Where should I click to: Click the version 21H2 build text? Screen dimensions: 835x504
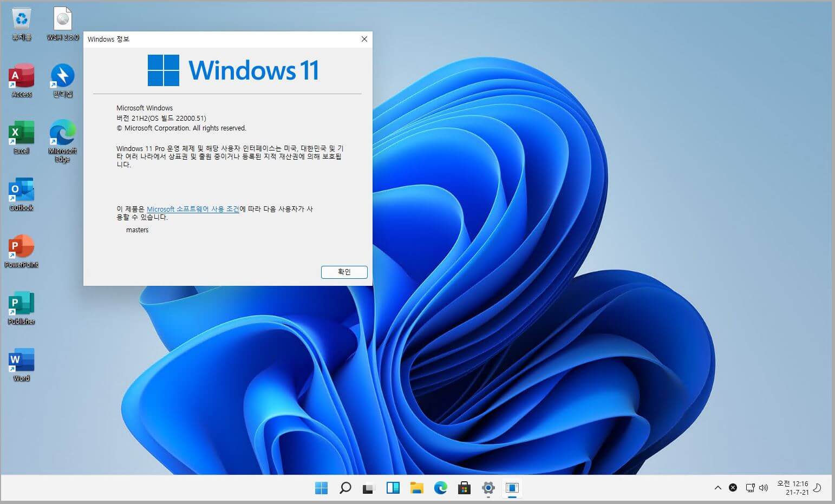(x=161, y=118)
